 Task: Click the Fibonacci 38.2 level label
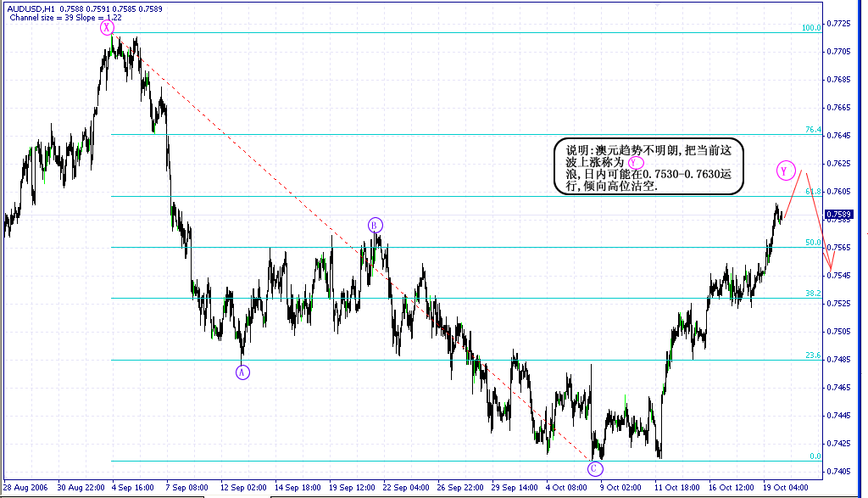813,294
